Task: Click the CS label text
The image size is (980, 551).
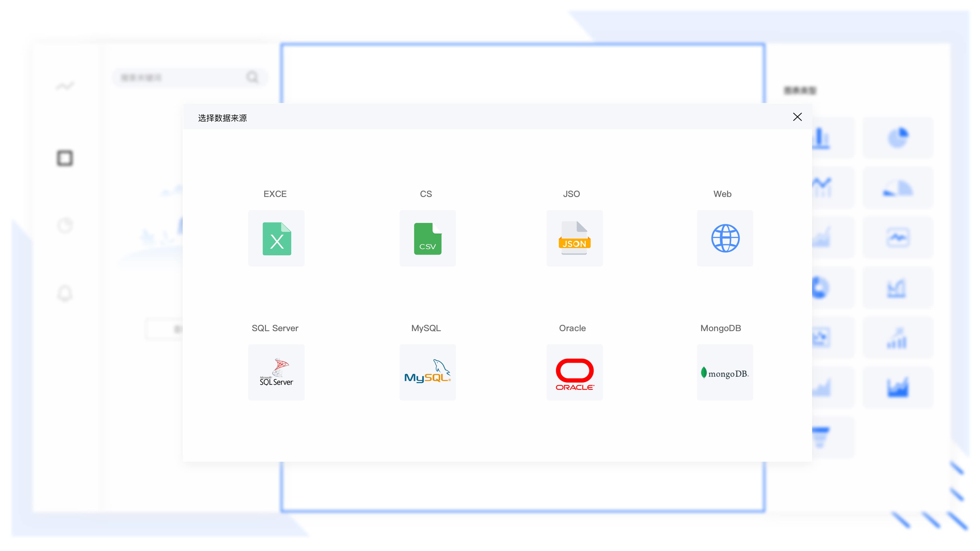Action: (426, 194)
